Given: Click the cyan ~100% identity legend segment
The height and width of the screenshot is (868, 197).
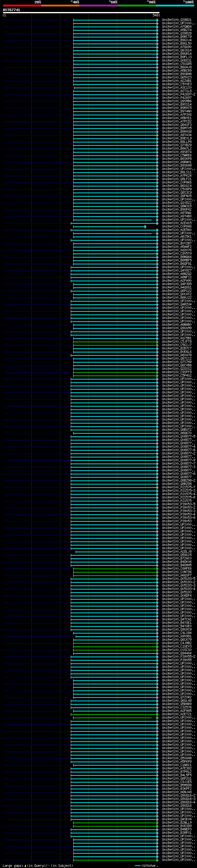Looking at the screenshot, I should coord(175,6).
